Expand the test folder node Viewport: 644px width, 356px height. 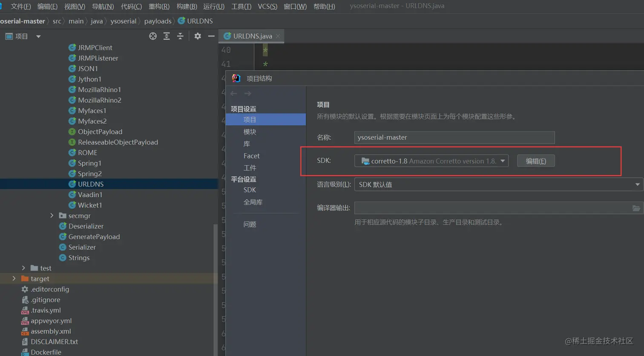[23, 268]
